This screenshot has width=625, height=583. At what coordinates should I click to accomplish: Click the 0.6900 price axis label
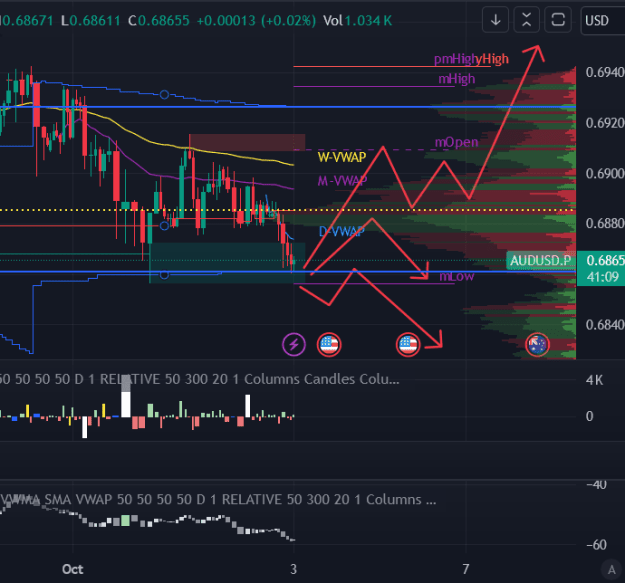pyautogui.click(x=605, y=173)
